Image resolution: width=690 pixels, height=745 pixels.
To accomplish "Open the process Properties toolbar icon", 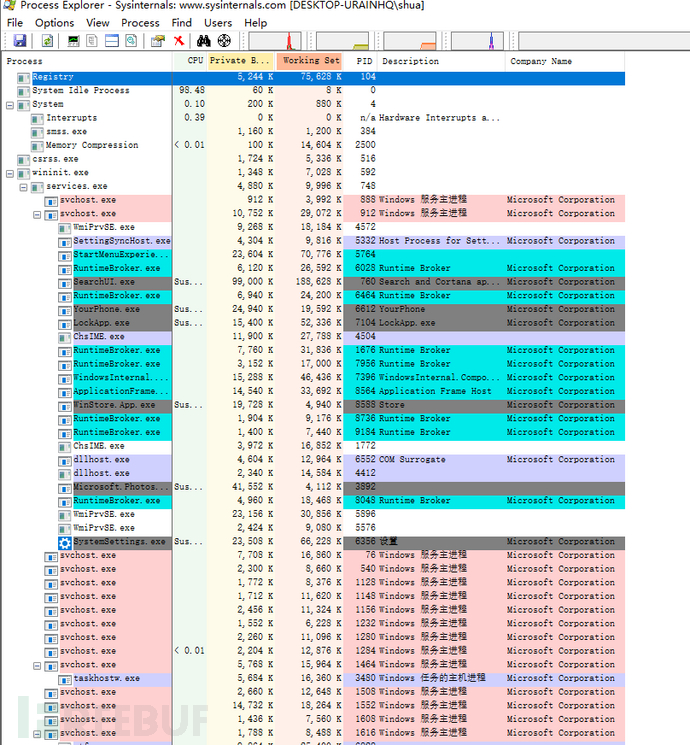I will (x=158, y=40).
